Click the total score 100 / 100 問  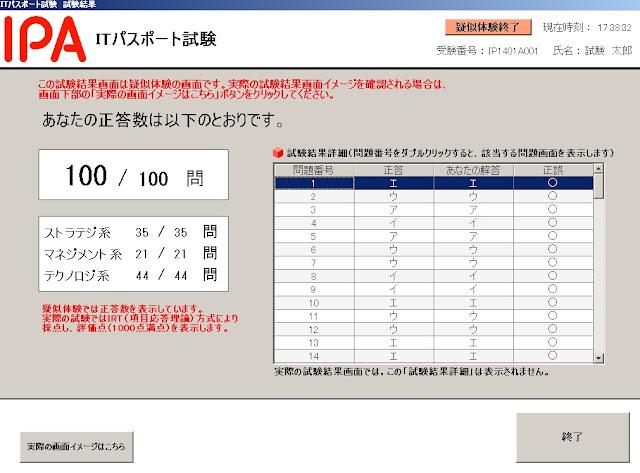click(x=133, y=175)
